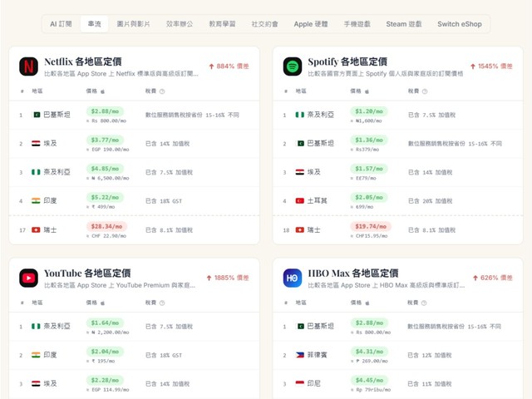Click Indonesia flag in HBO Max 印尼 row
532x399 pixels.
(300, 383)
